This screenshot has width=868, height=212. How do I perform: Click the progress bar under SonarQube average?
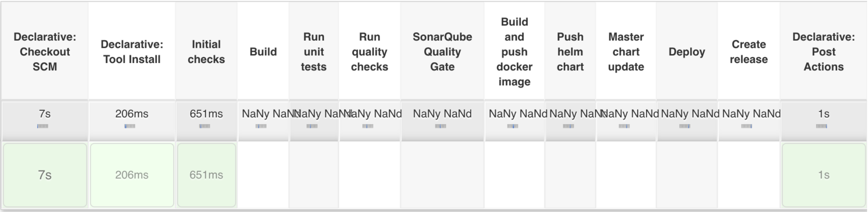pyautogui.click(x=440, y=127)
